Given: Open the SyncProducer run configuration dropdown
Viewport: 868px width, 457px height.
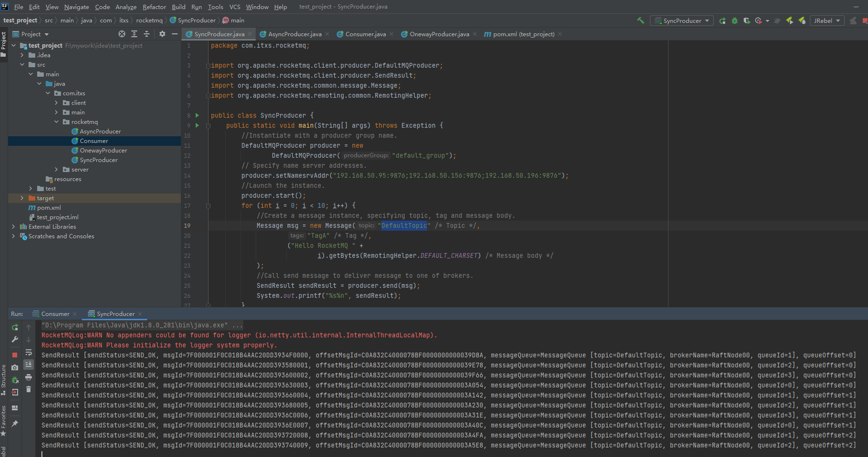Looking at the screenshot, I should point(682,20).
